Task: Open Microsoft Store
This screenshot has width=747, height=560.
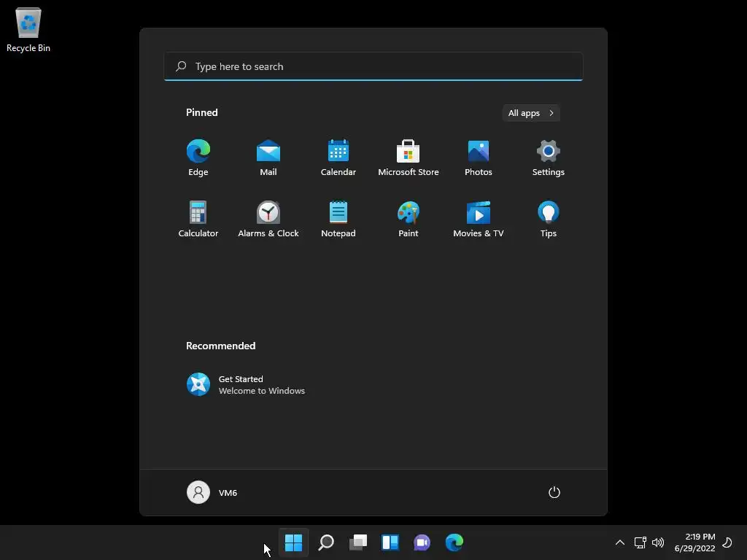Action: (409, 157)
